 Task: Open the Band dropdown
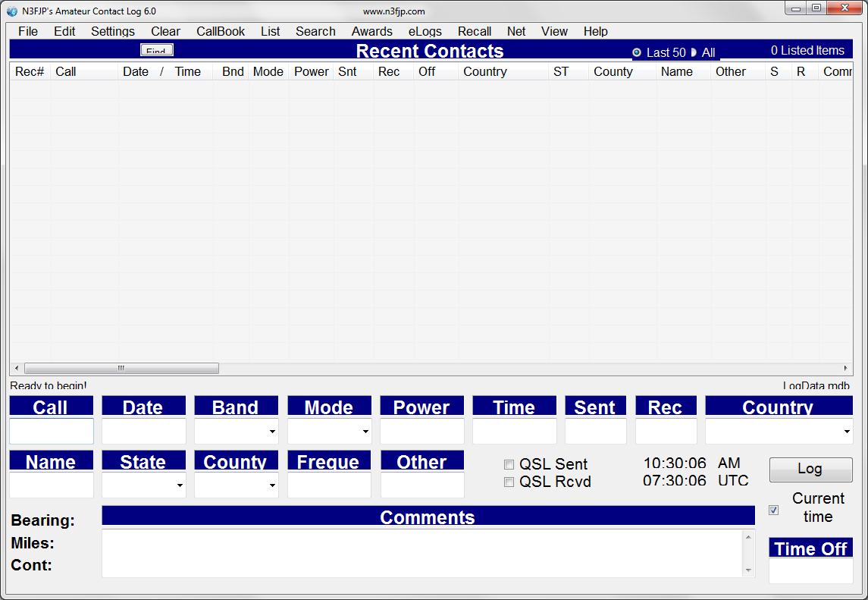coord(271,432)
